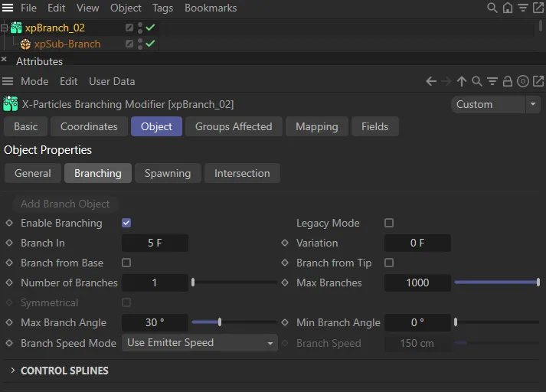Toggle xpBranch_02 enabled green checkmark
The image size is (546, 392).
pos(150,27)
